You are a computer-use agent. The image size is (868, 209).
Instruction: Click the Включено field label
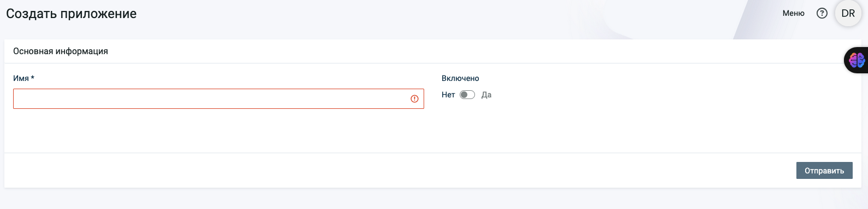pos(460,78)
